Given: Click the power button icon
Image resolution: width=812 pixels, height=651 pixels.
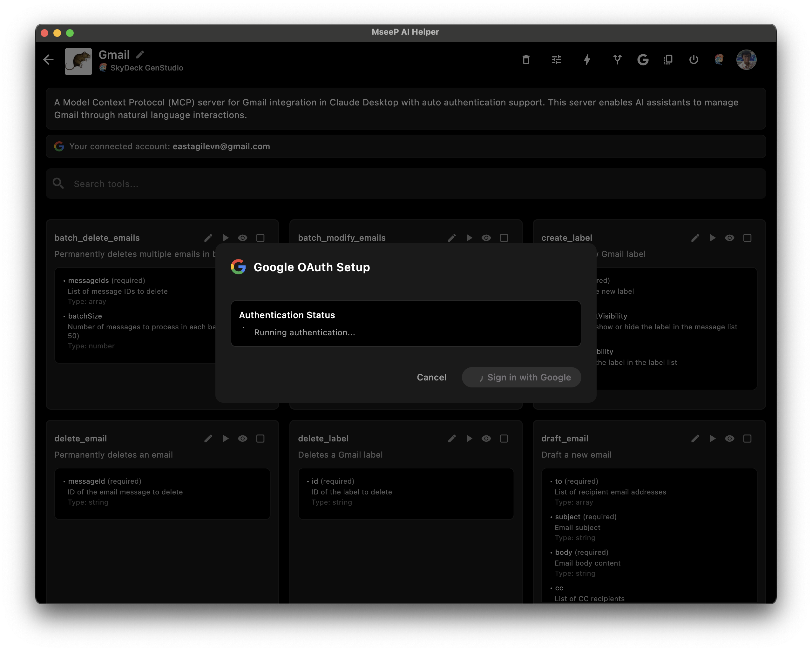Looking at the screenshot, I should coord(694,59).
